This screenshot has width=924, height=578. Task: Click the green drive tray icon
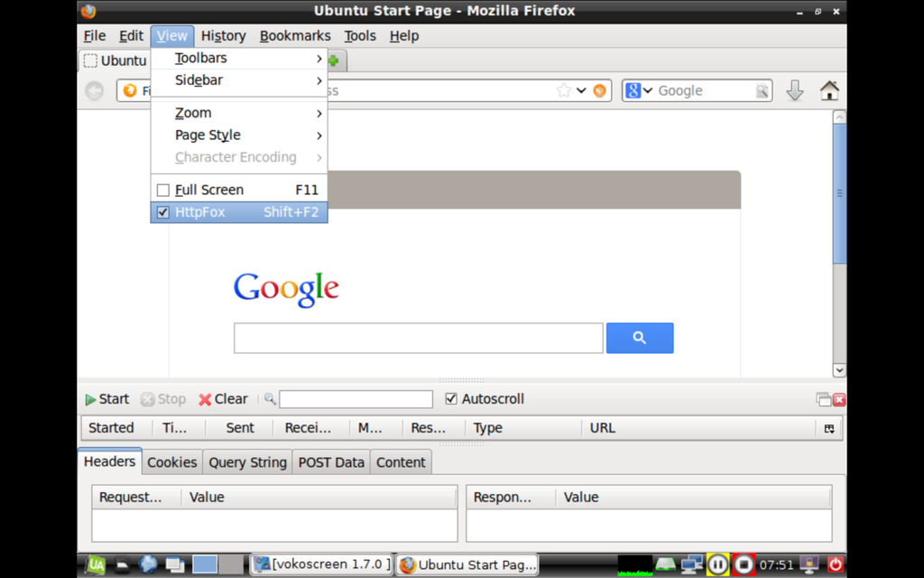pos(665,565)
